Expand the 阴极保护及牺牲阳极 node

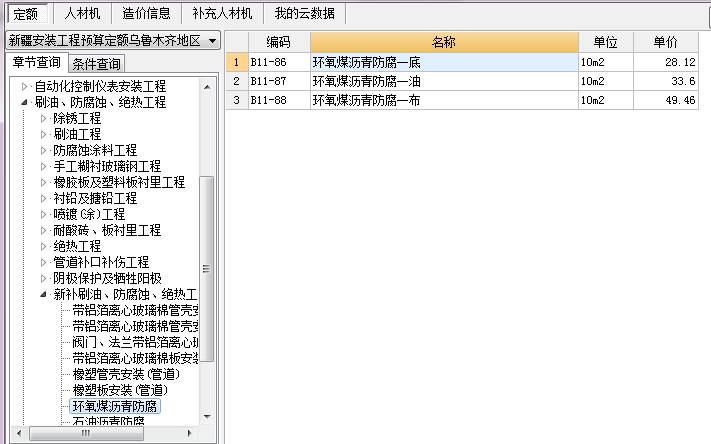pos(44,278)
